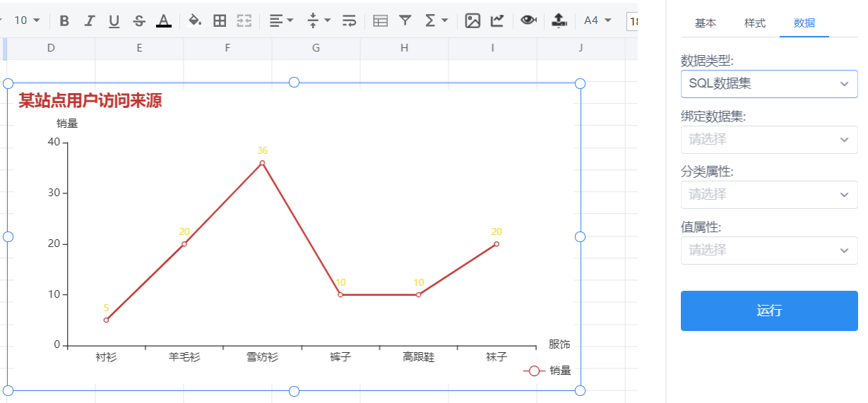Toggle text wrap icon

pos(349,20)
